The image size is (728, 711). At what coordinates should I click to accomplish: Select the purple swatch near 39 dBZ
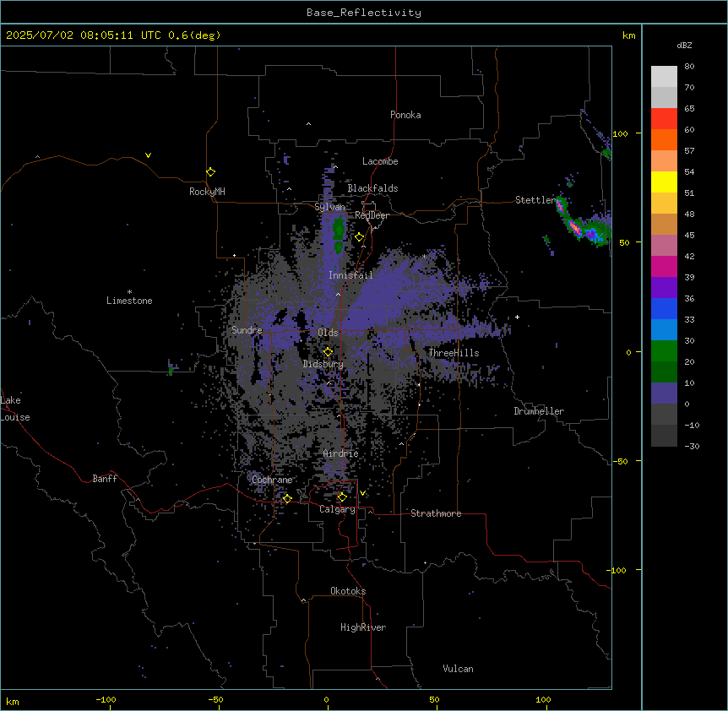(x=664, y=288)
